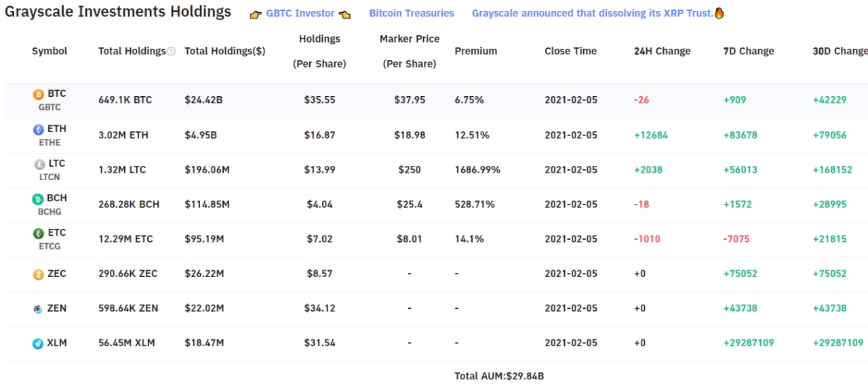The height and width of the screenshot is (384, 868).
Task: Click the Total Holdings($) column header
Action: click(x=225, y=51)
